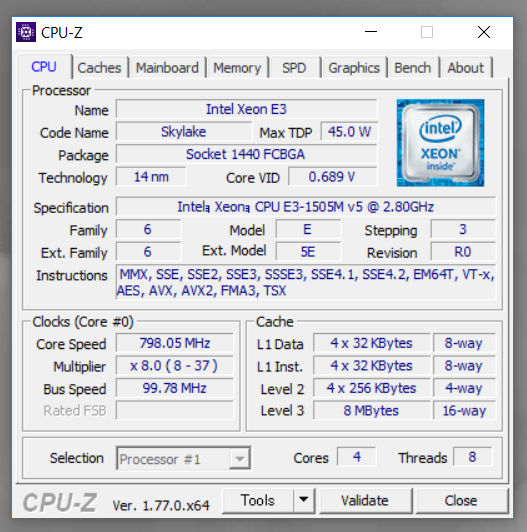Click the Revision value R0

[463, 252]
